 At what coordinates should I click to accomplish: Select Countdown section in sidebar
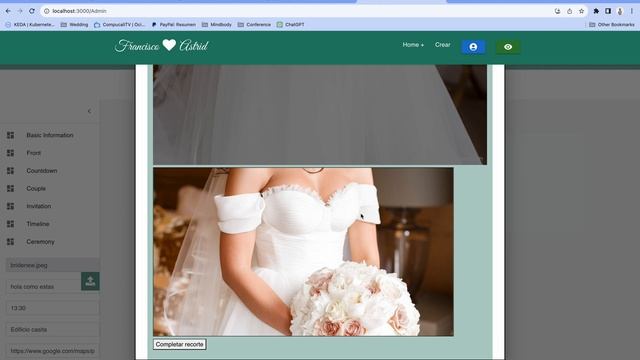[x=42, y=171]
